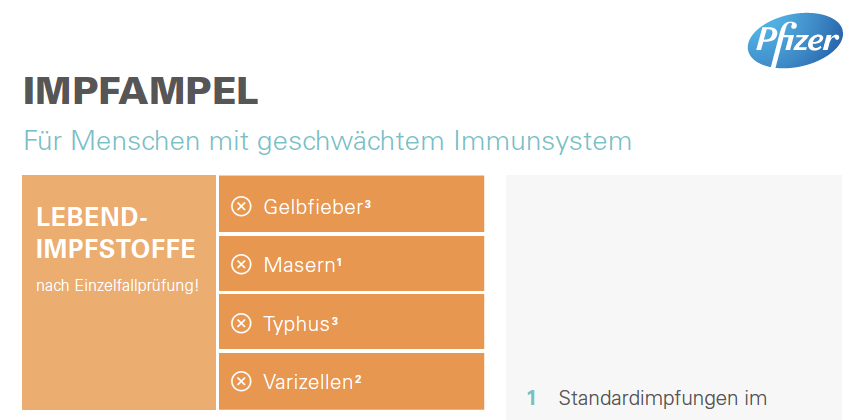Click the Gelbfieber vaccine label
This screenshot has height=420, width=862.
[x=313, y=207]
